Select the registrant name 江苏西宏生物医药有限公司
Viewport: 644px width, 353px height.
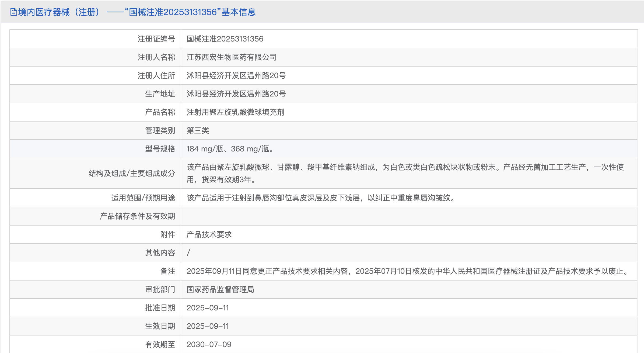(232, 57)
